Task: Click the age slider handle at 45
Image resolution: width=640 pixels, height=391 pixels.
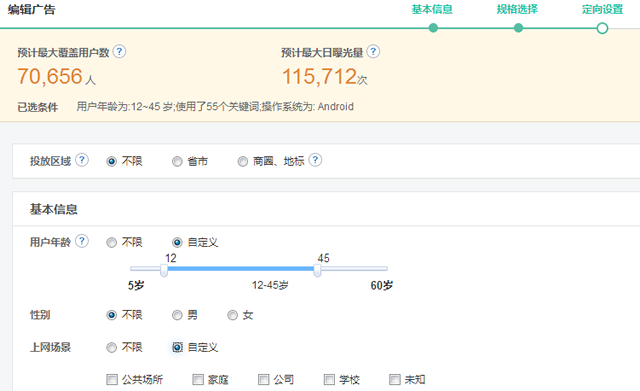Action: tap(317, 270)
